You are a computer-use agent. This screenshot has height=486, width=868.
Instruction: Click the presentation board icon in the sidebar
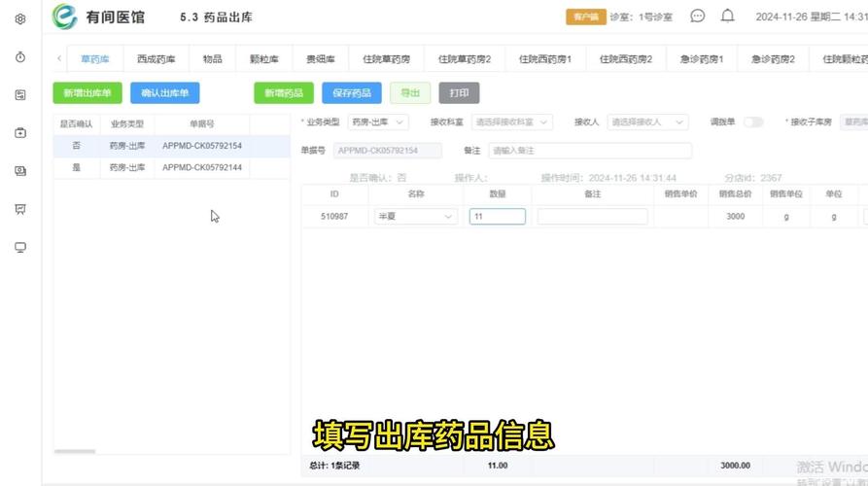(20, 209)
